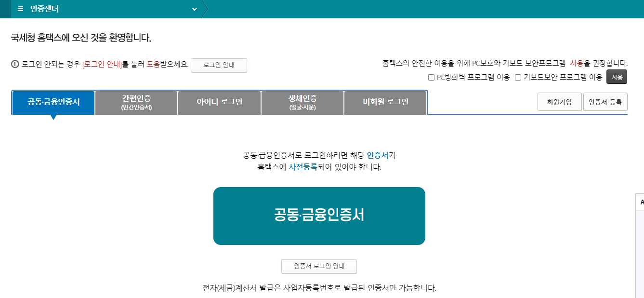This screenshot has width=644, height=298.
Task: Switch to the 간편인증 (민간인증서) tab
Action: (x=136, y=103)
